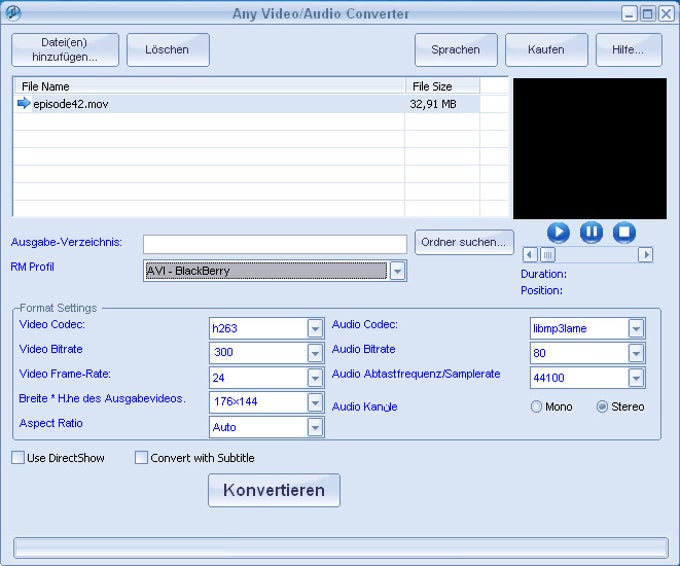Open the Aspect Ratio Auto dropdown

[315, 427]
